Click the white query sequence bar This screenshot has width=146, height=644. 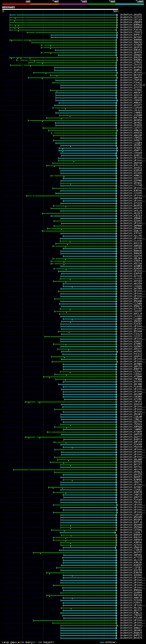point(60,9)
